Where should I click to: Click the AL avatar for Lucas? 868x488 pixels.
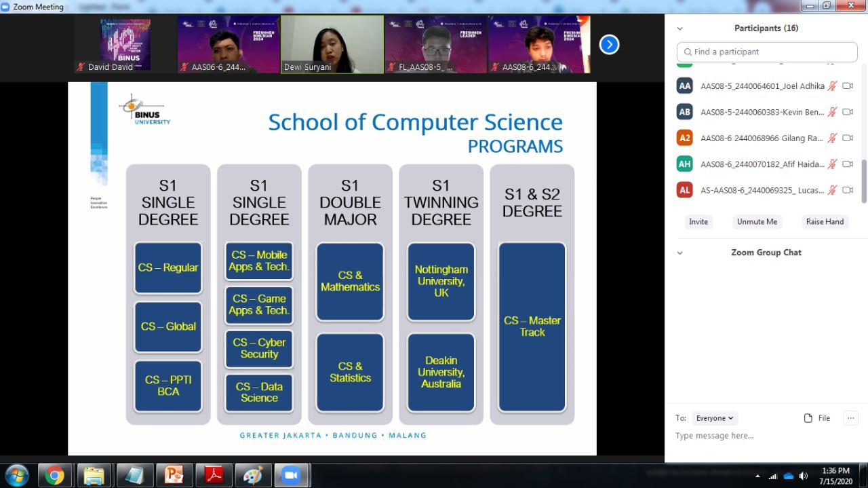pyautogui.click(x=685, y=190)
